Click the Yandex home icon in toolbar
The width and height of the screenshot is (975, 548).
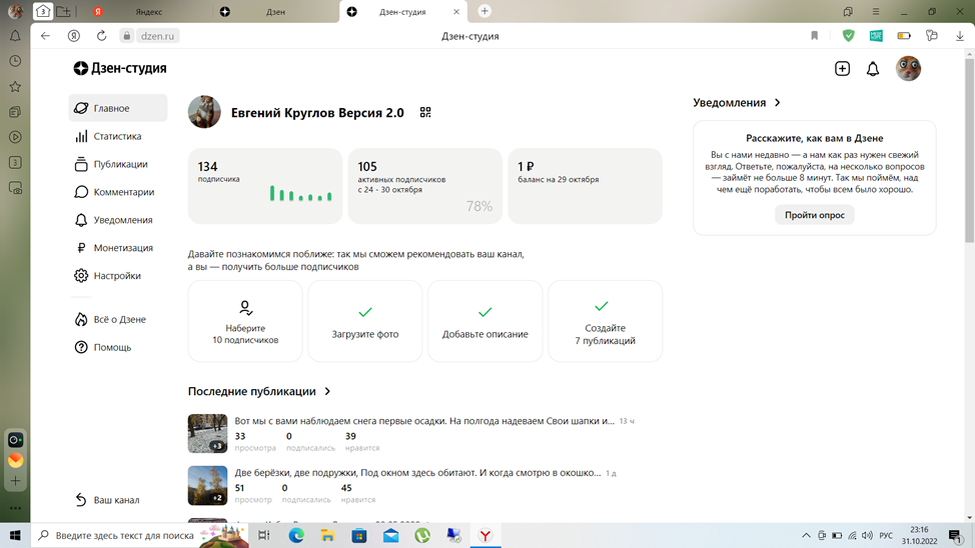pyautogui.click(x=73, y=36)
